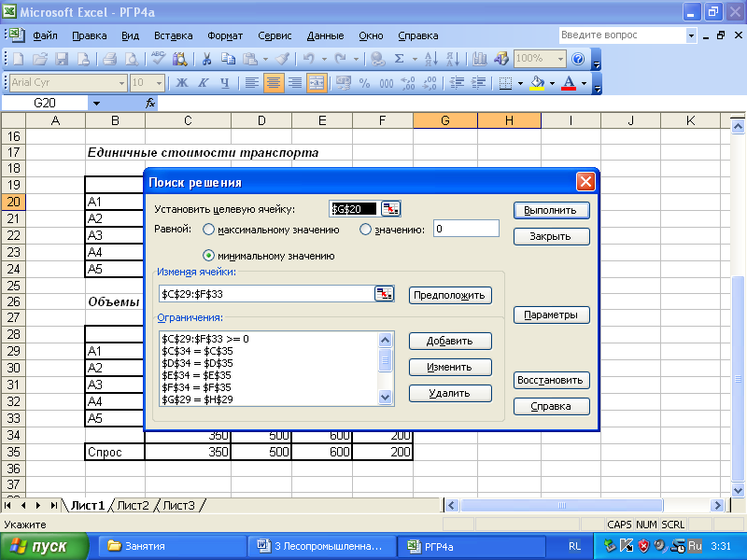Click the Закрыть button in Solver dialog
Viewport: 747px width, 560px height.
tap(551, 236)
